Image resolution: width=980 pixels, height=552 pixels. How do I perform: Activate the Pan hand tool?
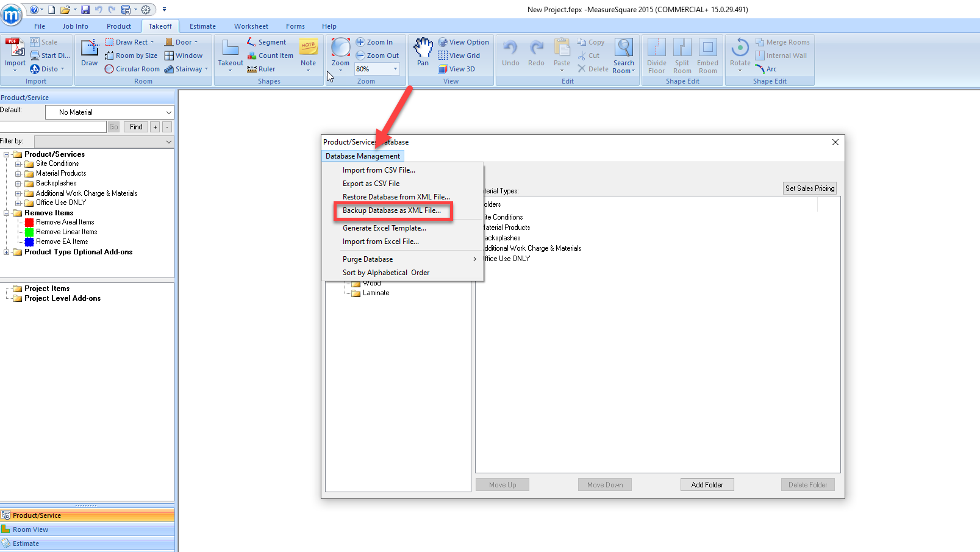(423, 52)
